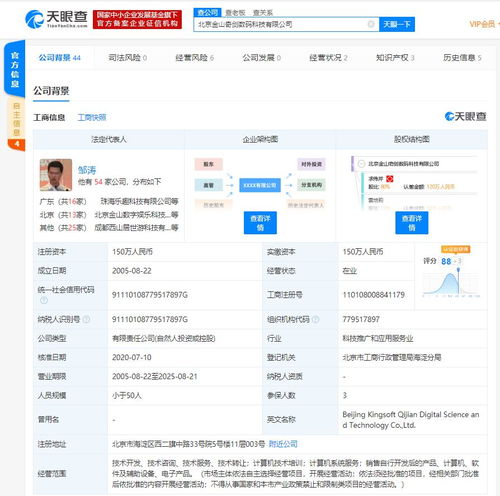Click the English name Beijing Kingsoft Qijian text
The width and height of the screenshot is (500, 496).
tap(411, 420)
